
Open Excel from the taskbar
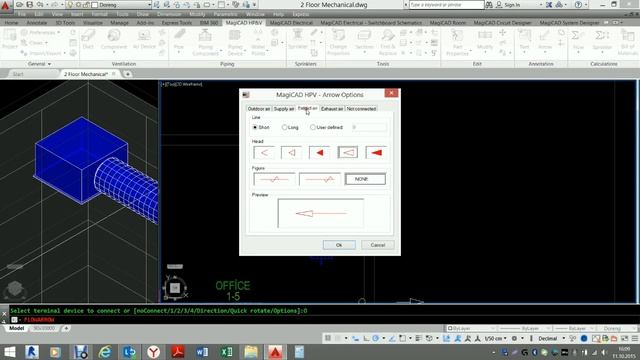pyautogui.click(x=227, y=352)
